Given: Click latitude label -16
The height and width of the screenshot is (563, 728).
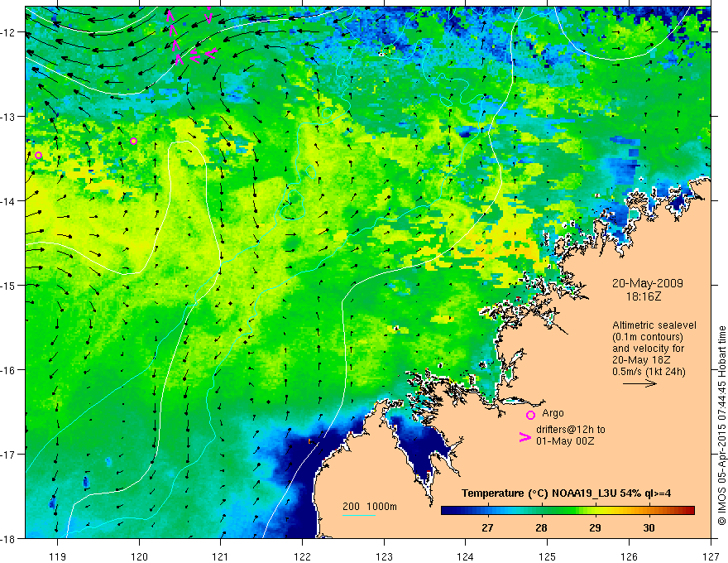Looking at the screenshot, I should click(9, 370).
